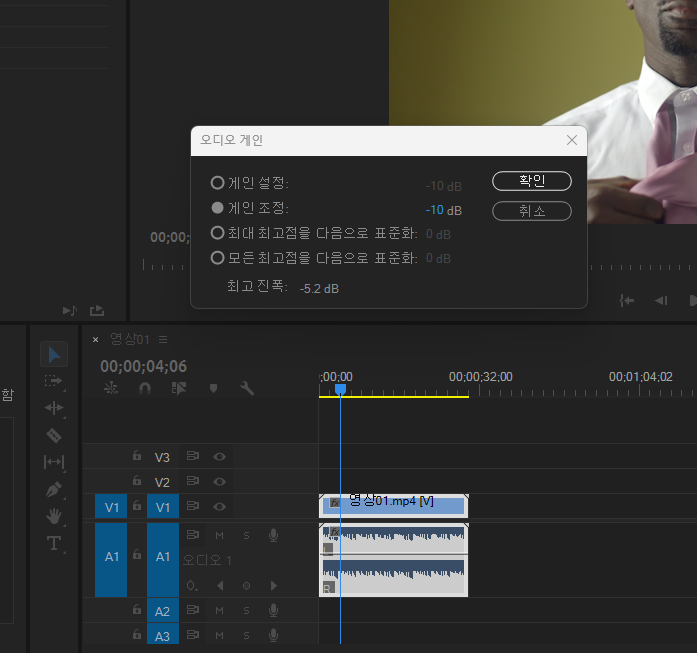
Task: Solo track A1
Action: [x=246, y=536]
